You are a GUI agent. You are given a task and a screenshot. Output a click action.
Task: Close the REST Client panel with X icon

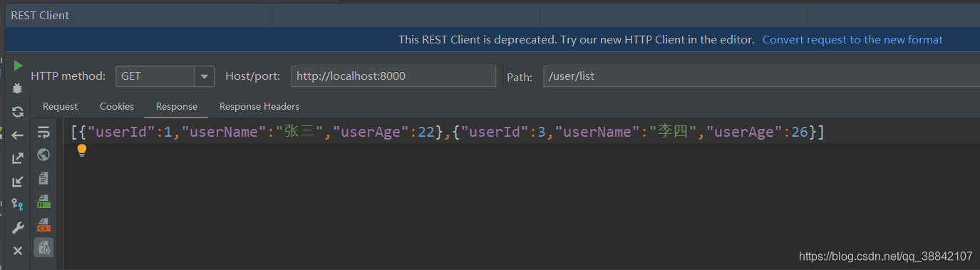click(x=18, y=251)
